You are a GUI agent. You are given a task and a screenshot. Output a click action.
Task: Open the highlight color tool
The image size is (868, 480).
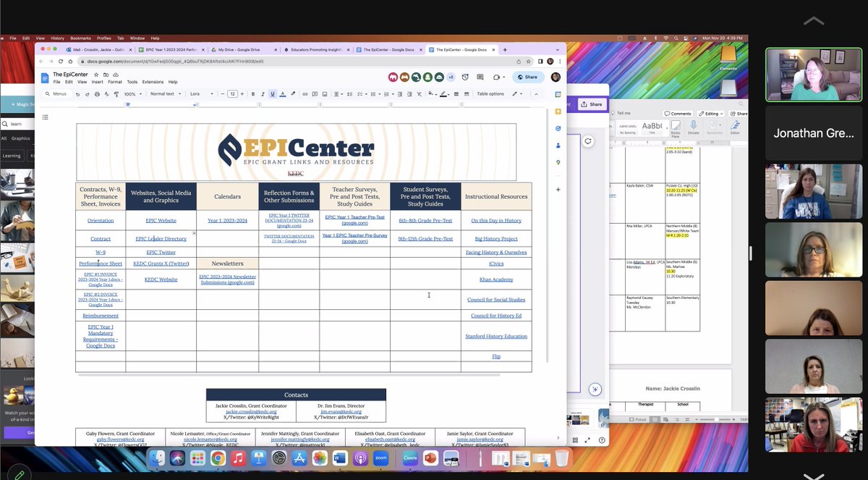point(292,94)
